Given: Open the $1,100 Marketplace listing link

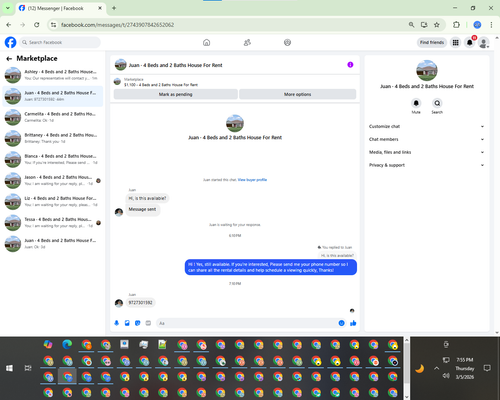Looking at the screenshot, I should [x=161, y=85].
